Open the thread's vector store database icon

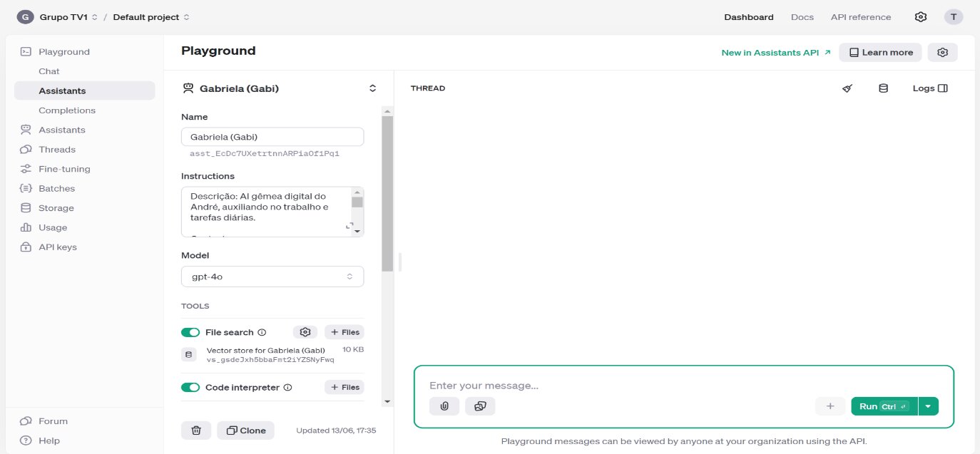(x=883, y=88)
